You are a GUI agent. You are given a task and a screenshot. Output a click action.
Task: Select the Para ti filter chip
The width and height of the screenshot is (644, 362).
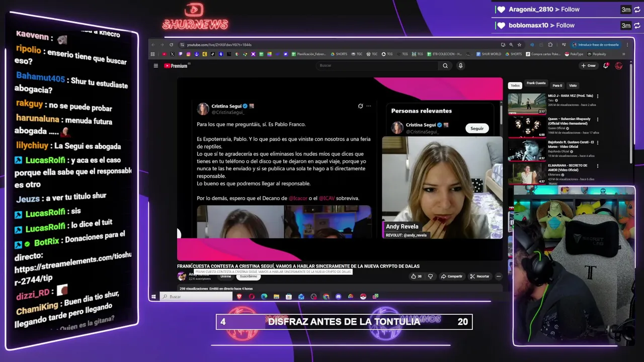click(557, 85)
